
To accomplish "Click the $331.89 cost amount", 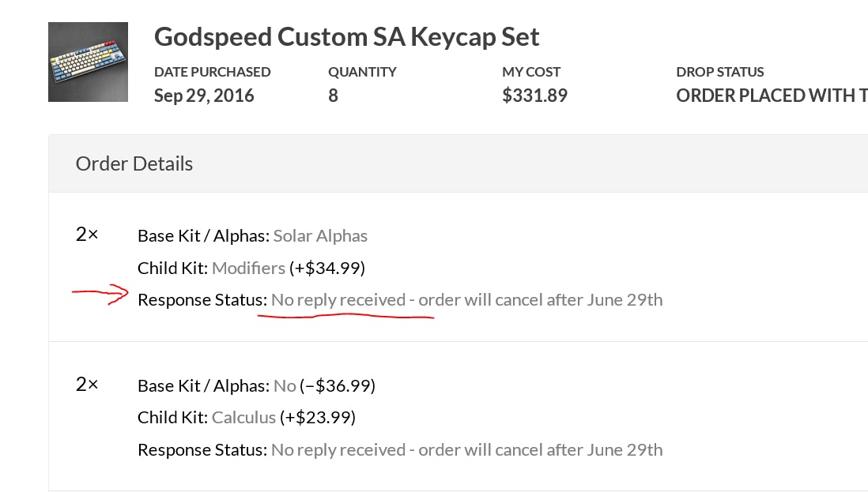I will (x=534, y=96).
